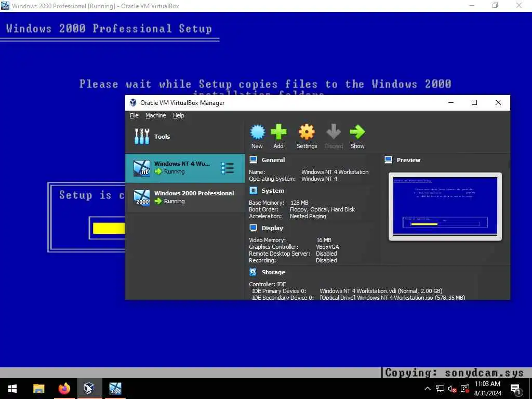Click the green Show arrow icon
Screen dimensions: 532x399
pos(357,132)
